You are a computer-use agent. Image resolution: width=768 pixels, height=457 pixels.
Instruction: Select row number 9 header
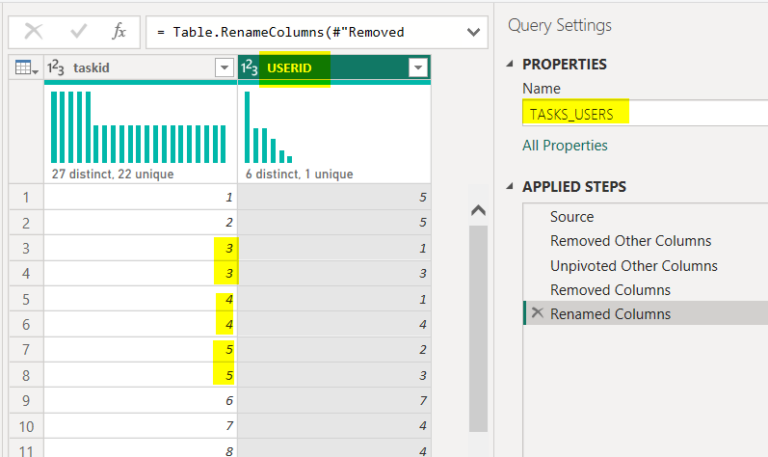[x=26, y=401]
